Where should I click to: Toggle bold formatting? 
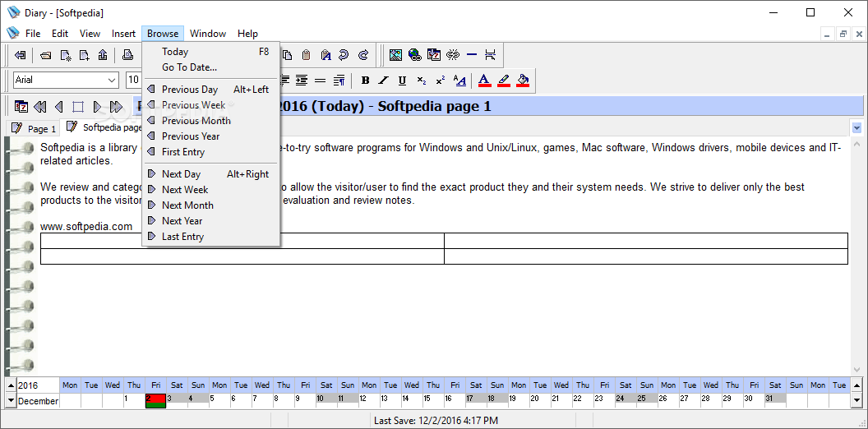pyautogui.click(x=365, y=81)
